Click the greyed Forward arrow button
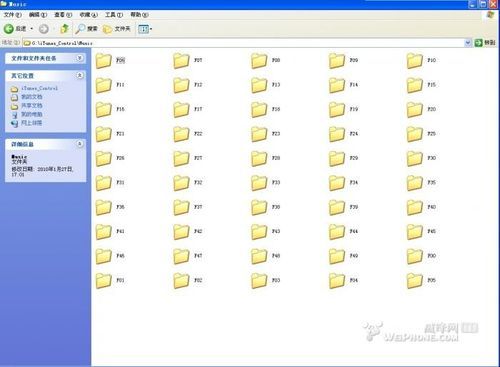Screen dimensions: 500x367 [43, 29]
